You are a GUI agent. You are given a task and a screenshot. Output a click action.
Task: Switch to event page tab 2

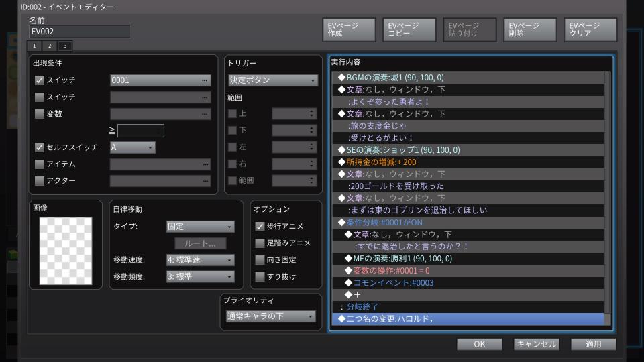coord(50,46)
